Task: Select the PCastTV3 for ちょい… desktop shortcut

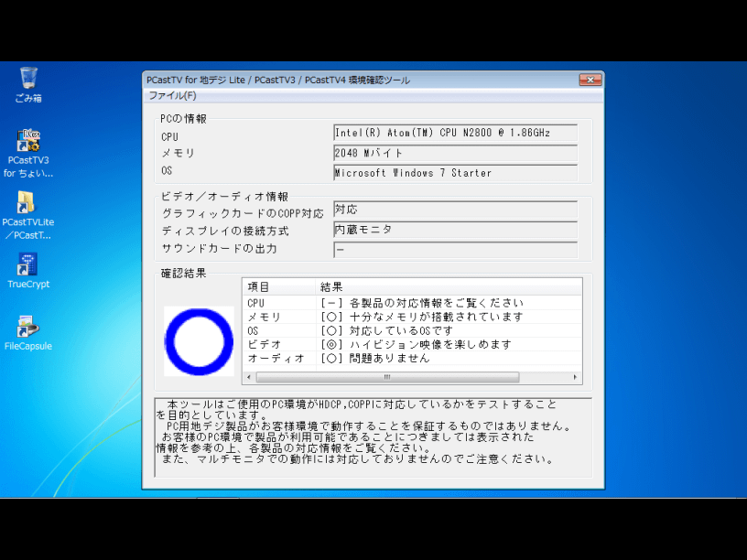Action: 28,154
